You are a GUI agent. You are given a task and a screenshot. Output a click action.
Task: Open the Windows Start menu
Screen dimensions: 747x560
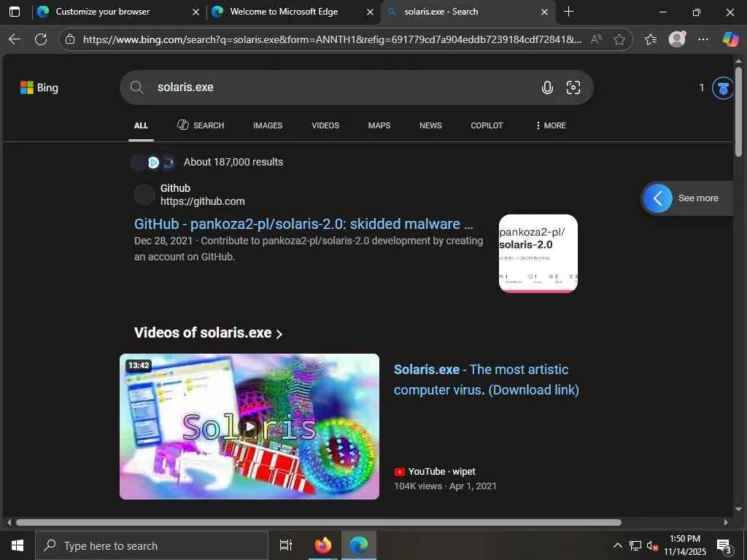18,545
